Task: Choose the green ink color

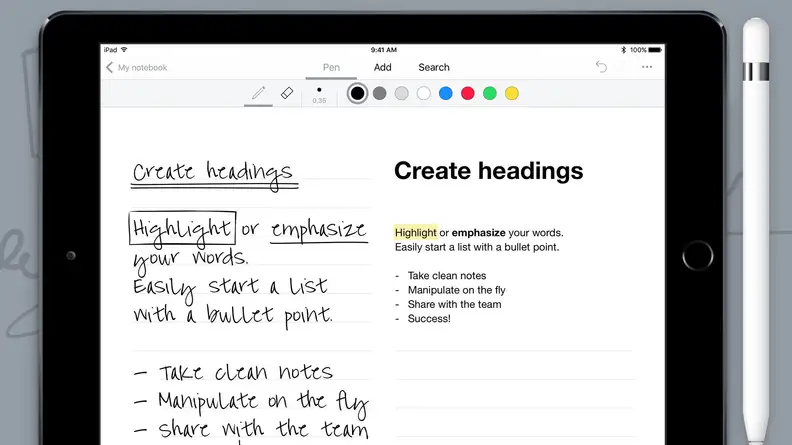Action: [490, 93]
